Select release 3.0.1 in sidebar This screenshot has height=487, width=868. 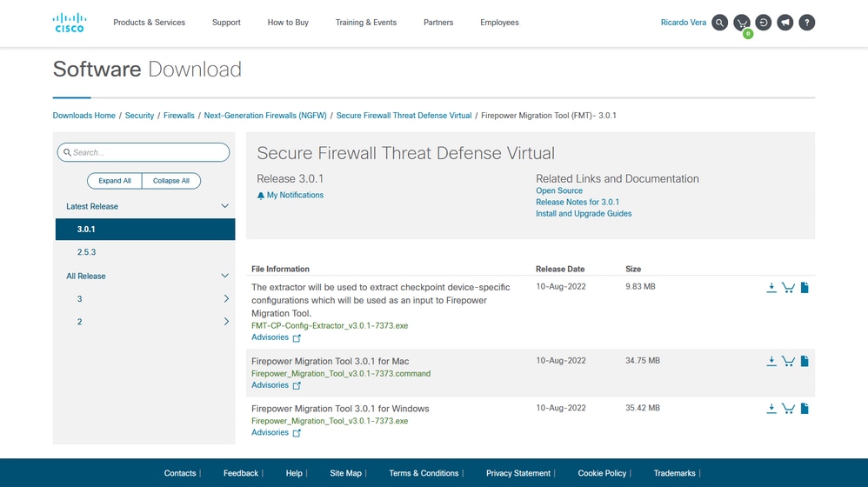145,229
